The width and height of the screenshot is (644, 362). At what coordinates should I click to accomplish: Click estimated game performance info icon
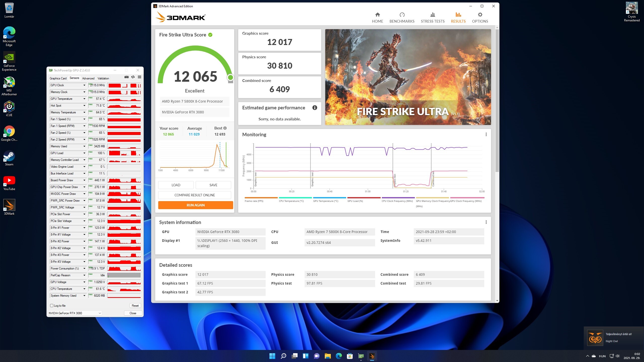click(314, 108)
